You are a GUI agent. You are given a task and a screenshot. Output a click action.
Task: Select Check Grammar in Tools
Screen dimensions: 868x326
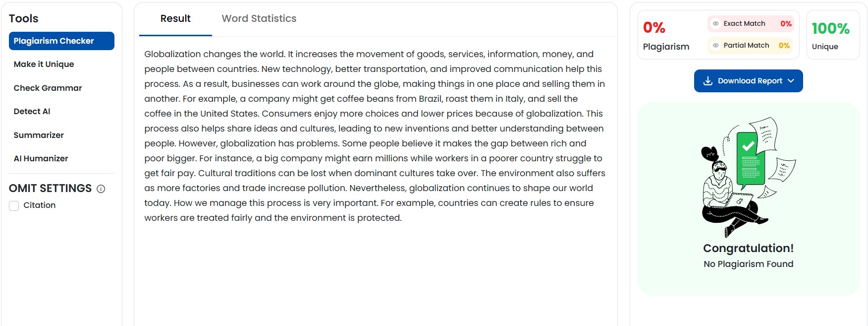(48, 88)
